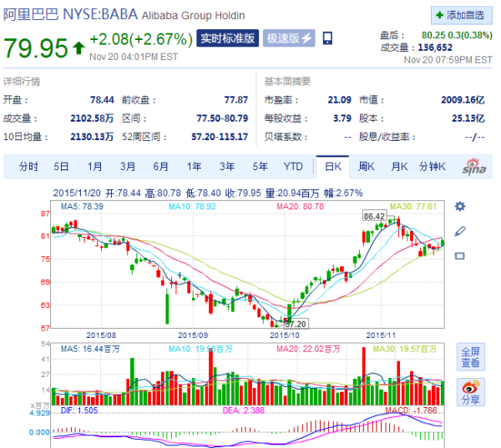Image resolution: width=501 pixels, height=448 pixels.
Task: Select the pencil drawing tool
Action: 460,231
